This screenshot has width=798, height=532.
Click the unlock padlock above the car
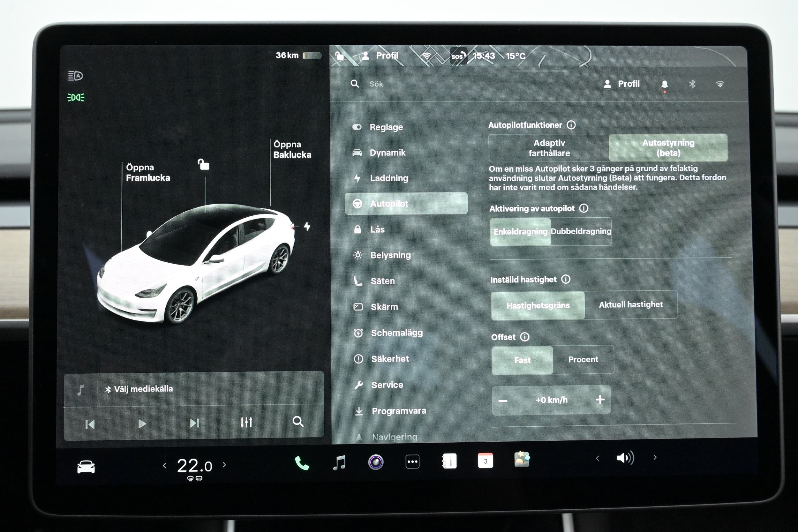[204, 165]
